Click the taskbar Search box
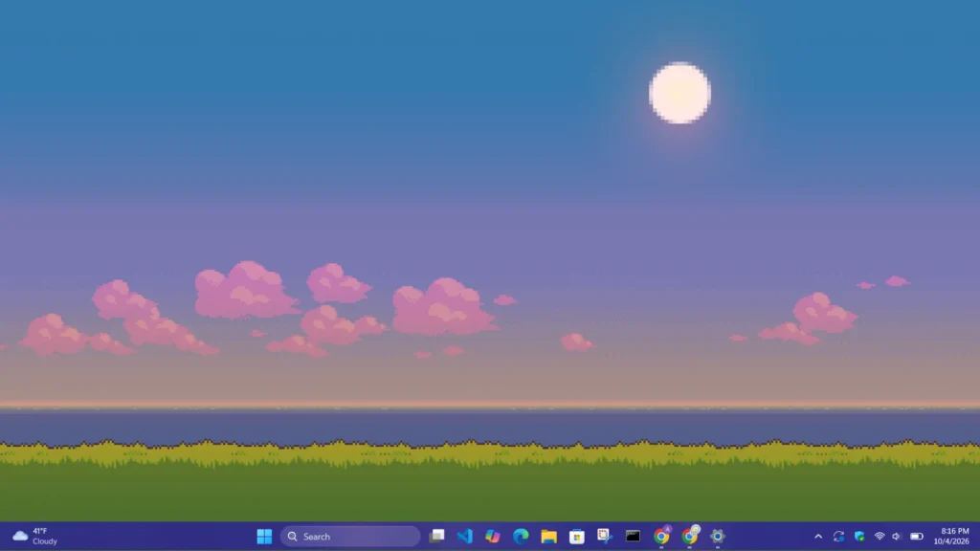The width and height of the screenshot is (980, 551). click(x=350, y=536)
